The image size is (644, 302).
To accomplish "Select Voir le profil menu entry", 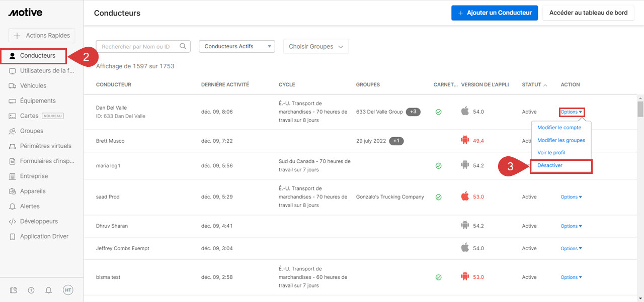I will 551,153.
